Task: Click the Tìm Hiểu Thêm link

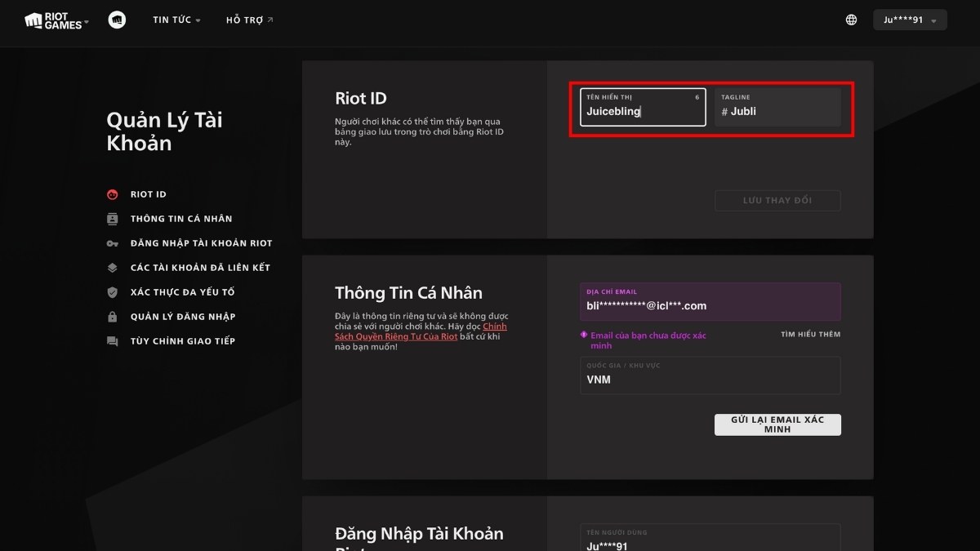Action: pos(810,335)
